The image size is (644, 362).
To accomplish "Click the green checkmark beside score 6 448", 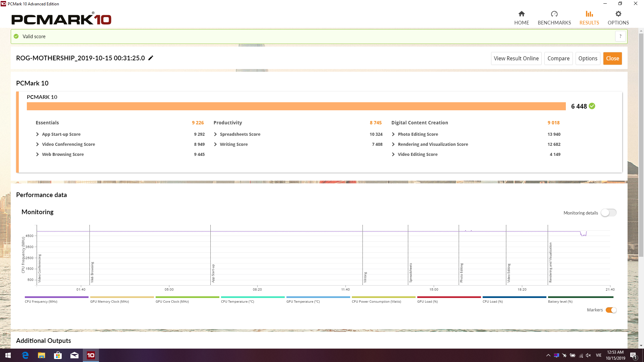I will (x=592, y=106).
